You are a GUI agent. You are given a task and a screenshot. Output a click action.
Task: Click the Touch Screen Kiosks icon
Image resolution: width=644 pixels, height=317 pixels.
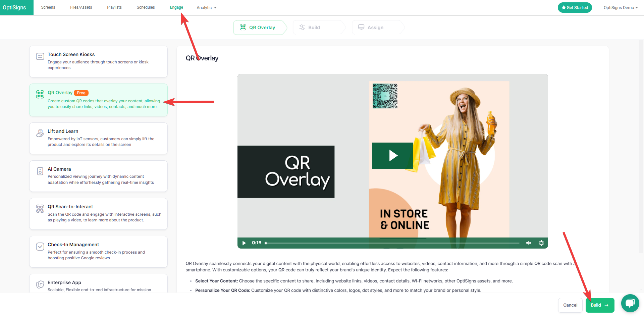pyautogui.click(x=40, y=57)
